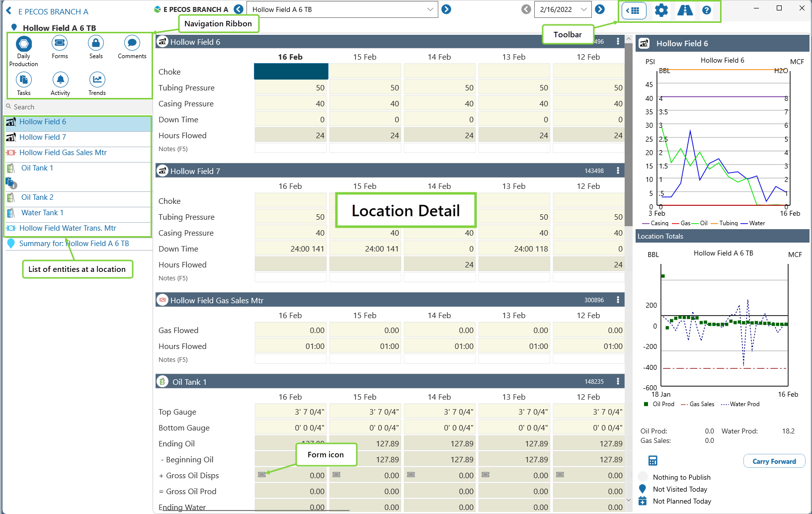This screenshot has width=812, height=514.
Task: Open the Daily Production view
Action: 24,44
